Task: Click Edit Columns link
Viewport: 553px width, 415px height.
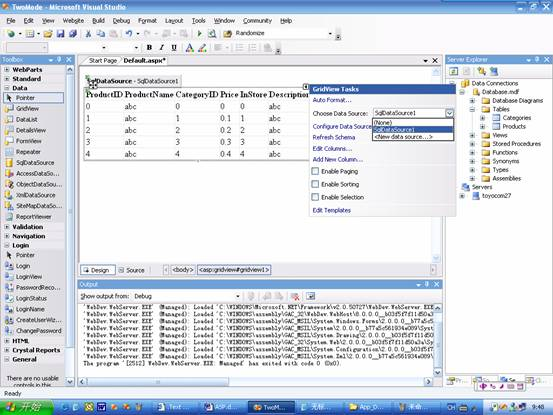Action: tap(332, 148)
